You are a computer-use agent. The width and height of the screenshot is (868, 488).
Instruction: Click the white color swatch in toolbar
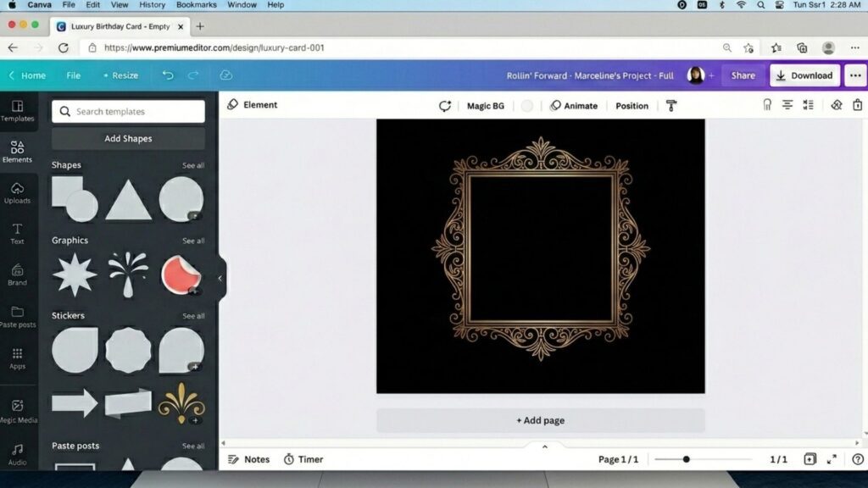(527, 106)
